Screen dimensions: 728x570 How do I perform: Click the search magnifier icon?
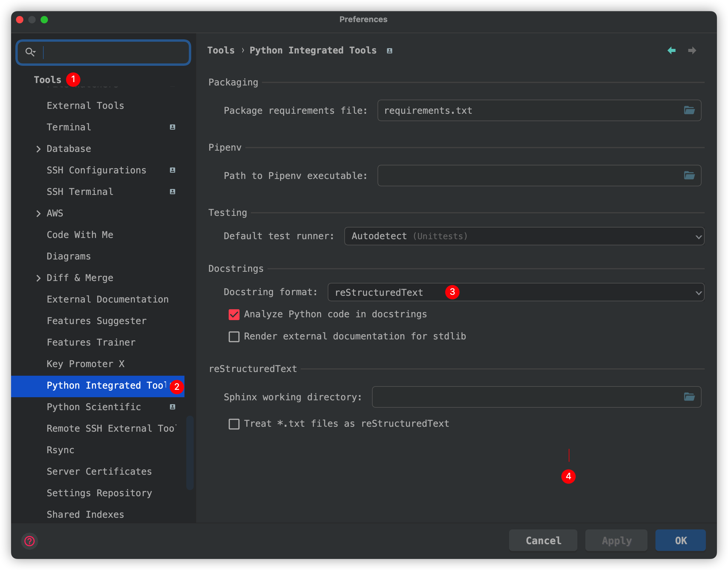pyautogui.click(x=30, y=52)
